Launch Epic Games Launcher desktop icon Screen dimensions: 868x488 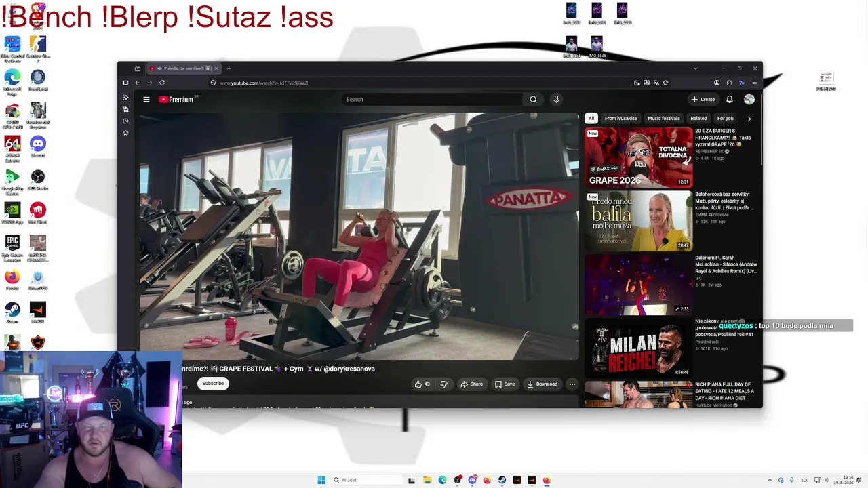pyautogui.click(x=12, y=249)
